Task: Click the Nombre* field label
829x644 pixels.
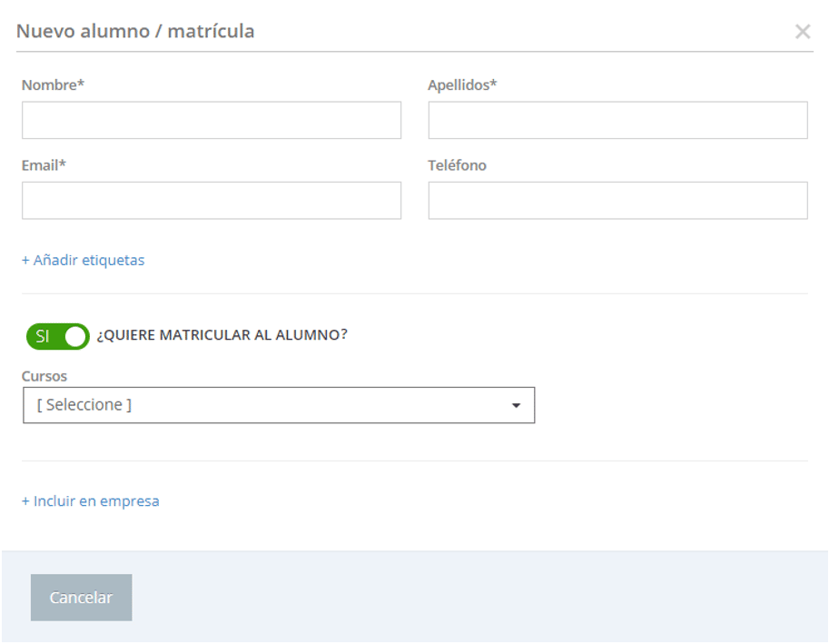Action: point(53,85)
